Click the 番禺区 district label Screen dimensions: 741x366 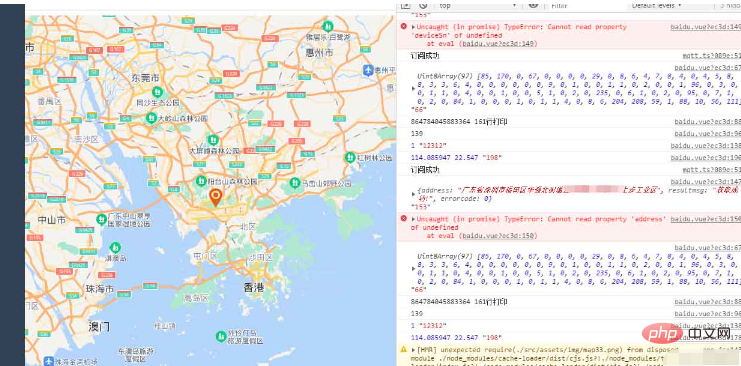(x=50, y=102)
